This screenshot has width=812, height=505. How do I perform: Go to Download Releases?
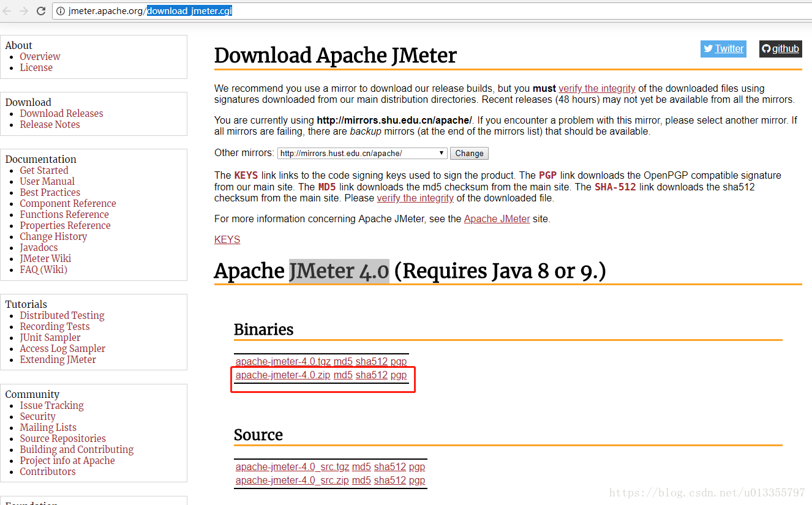[x=61, y=113]
